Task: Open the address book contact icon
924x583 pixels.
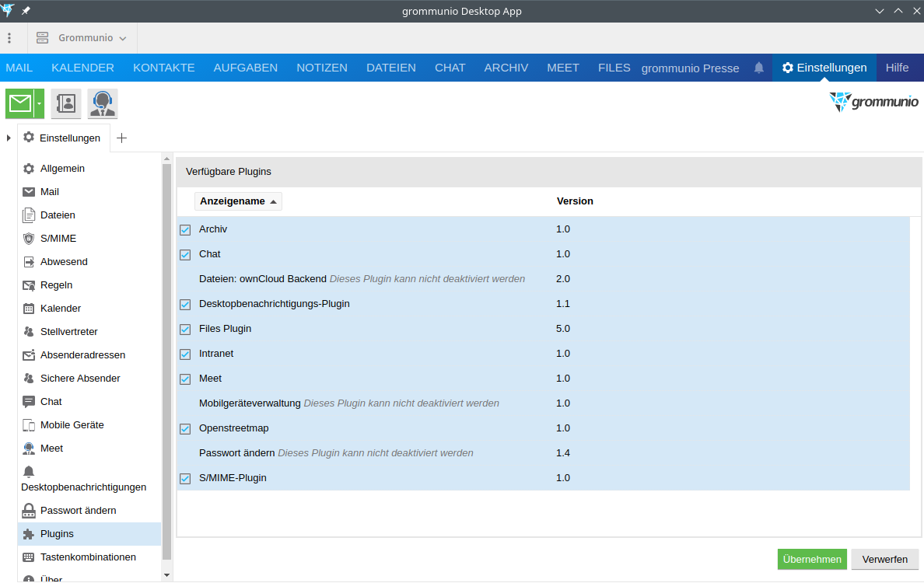Action: click(x=66, y=103)
